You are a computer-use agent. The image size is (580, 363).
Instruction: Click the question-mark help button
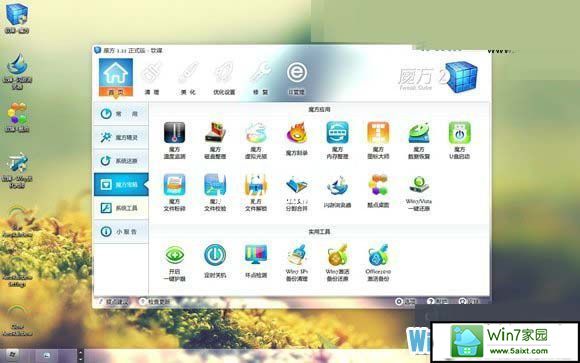[437, 302]
